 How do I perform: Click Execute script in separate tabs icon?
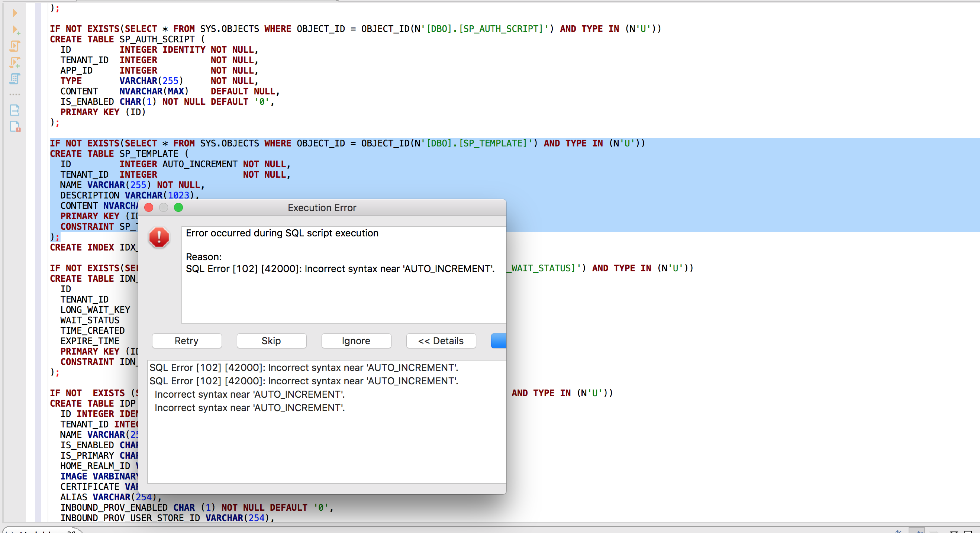[15, 62]
